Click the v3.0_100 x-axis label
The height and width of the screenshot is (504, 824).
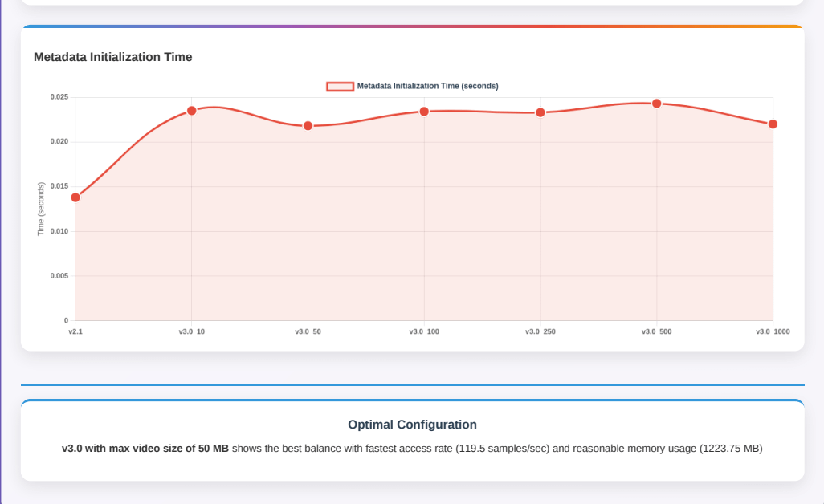pyautogui.click(x=424, y=331)
